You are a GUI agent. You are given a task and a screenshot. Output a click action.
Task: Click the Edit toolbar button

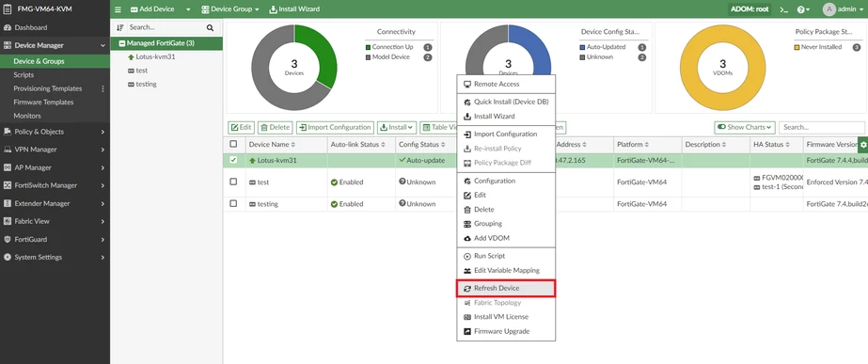(x=241, y=127)
